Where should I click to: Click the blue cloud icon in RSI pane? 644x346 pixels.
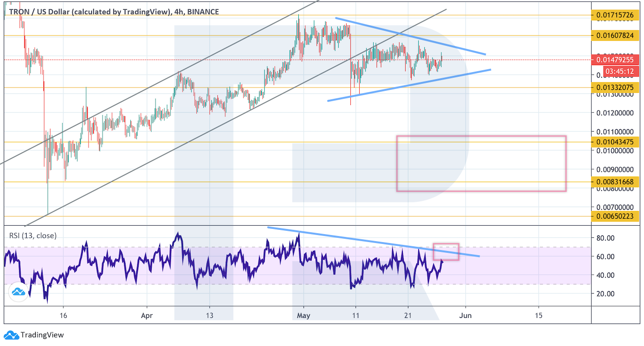(x=18, y=292)
